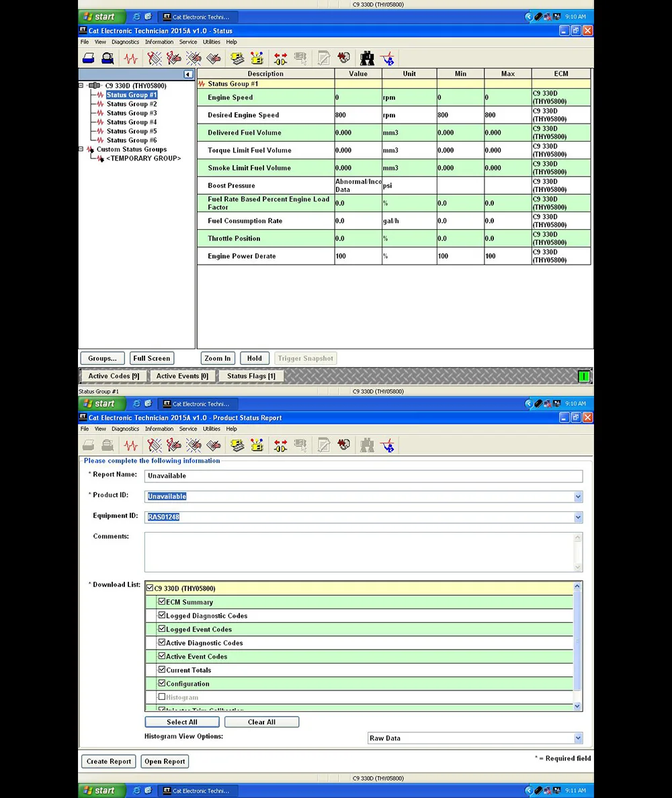672x798 pixels.
Task: Open Logged Event Codes icon in Product Status Report window
Action: click(x=214, y=445)
